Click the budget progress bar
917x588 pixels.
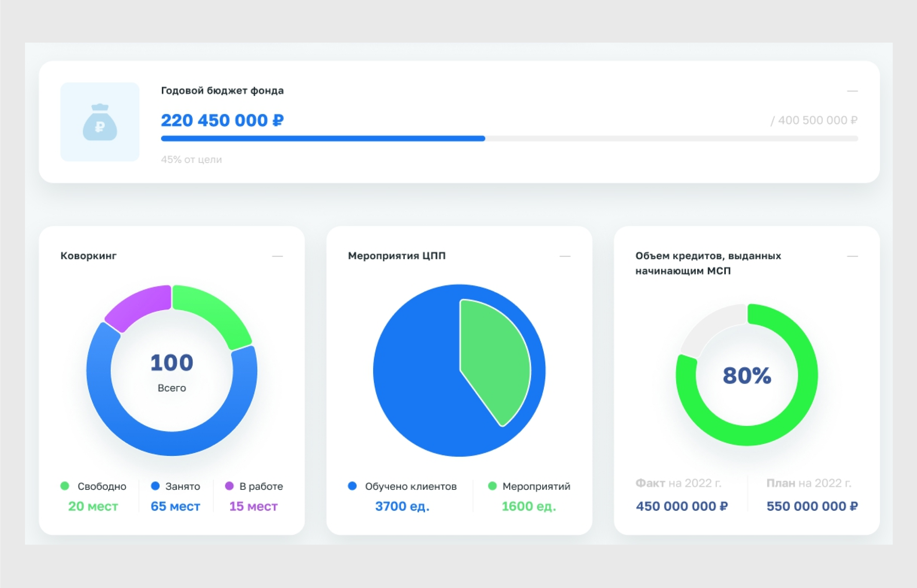coord(510,139)
